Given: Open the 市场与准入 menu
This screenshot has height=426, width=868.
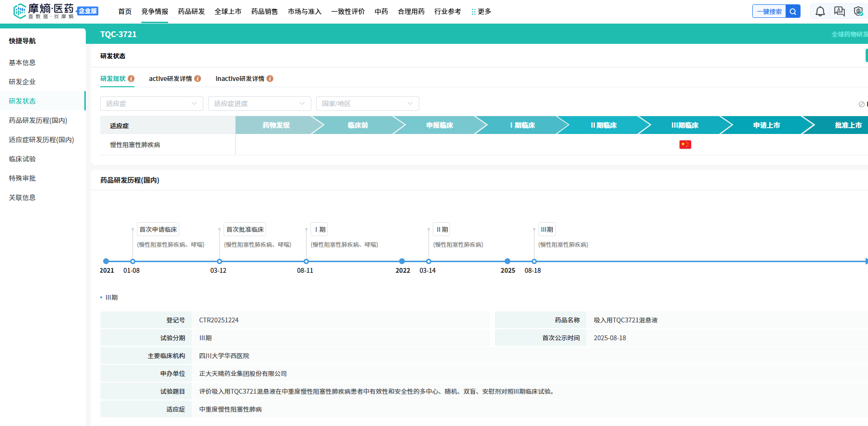Looking at the screenshot, I should 305,12.
